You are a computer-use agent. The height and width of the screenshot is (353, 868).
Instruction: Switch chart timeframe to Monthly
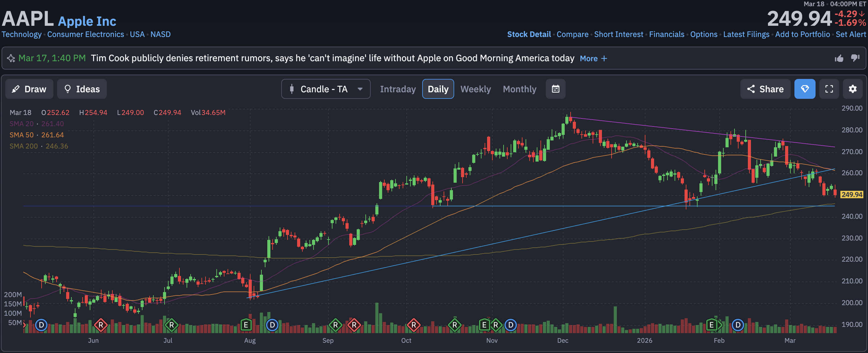(x=519, y=89)
